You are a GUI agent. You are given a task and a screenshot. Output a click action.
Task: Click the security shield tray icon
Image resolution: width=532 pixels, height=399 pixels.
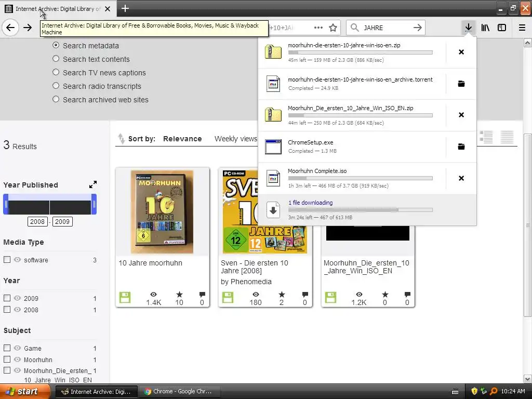coord(474,391)
